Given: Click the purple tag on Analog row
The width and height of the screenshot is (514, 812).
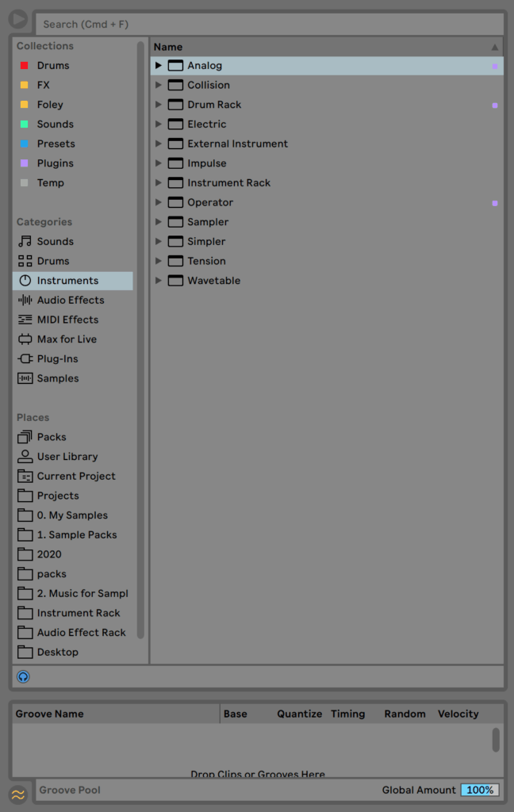Looking at the screenshot, I should (495, 67).
